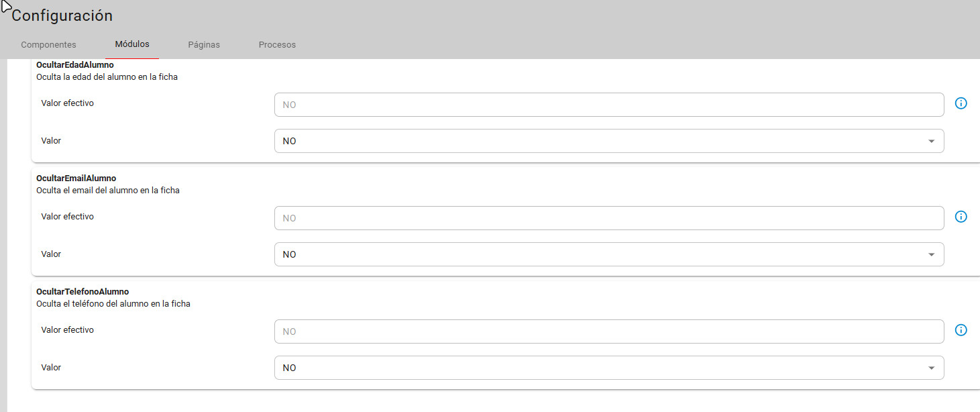Click the Valor efectivo field of OcultarEdadAlumno
This screenshot has height=412, width=980.
pos(609,105)
